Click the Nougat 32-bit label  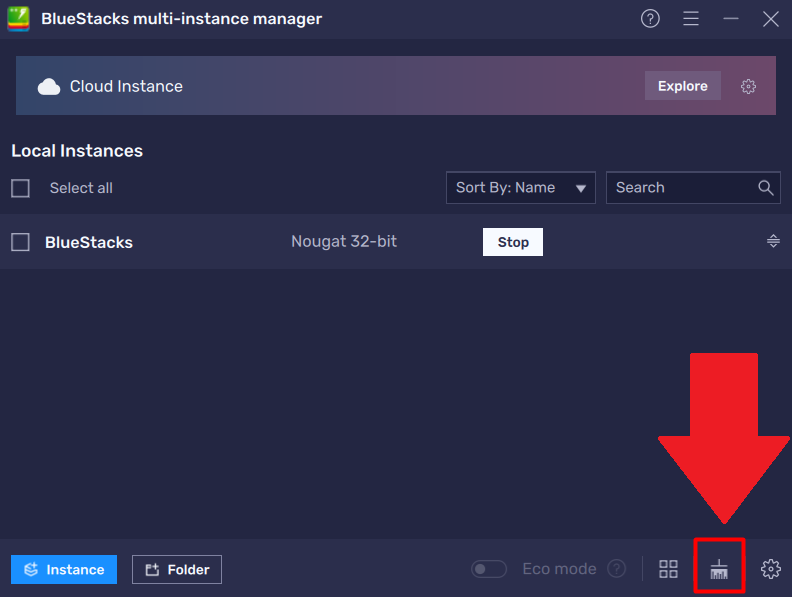pyautogui.click(x=344, y=241)
